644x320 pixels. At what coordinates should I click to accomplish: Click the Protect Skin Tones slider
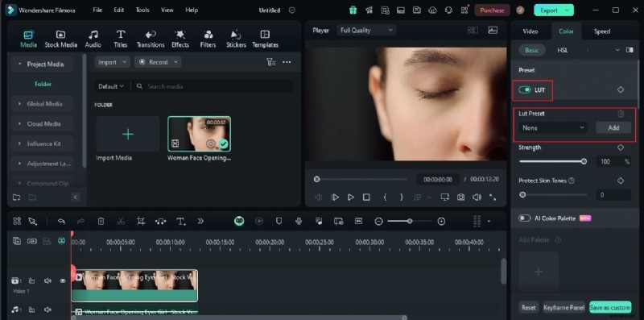[x=553, y=195]
